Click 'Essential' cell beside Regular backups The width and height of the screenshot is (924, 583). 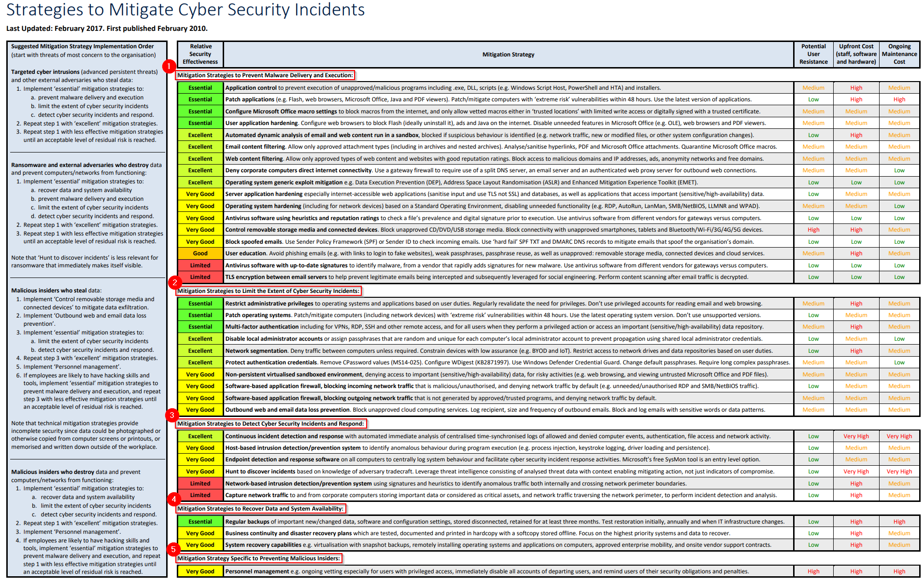click(200, 522)
